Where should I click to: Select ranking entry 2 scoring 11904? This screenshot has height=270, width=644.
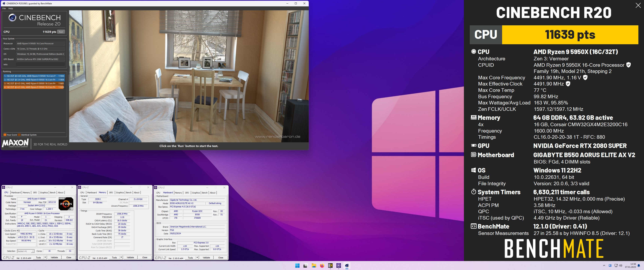tap(34, 80)
